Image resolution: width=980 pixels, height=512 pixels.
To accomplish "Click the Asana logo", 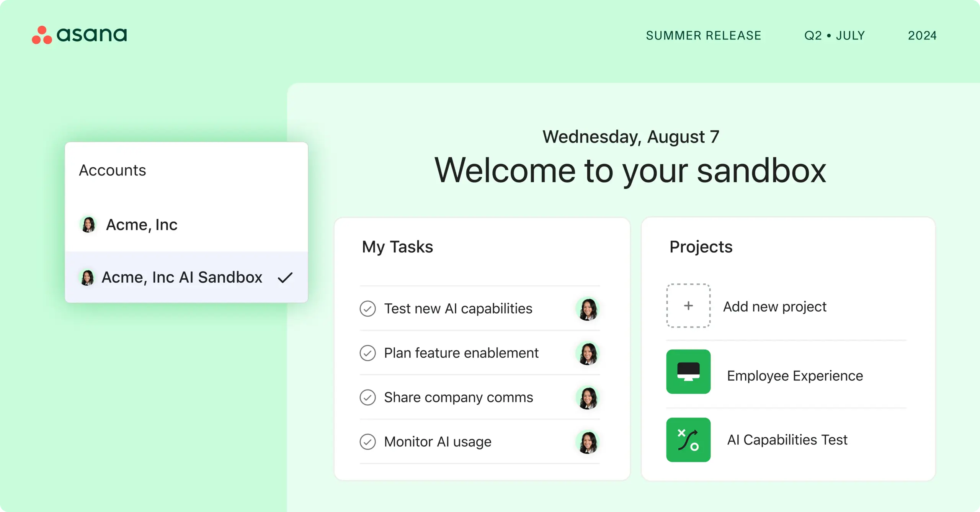I will 79,35.
